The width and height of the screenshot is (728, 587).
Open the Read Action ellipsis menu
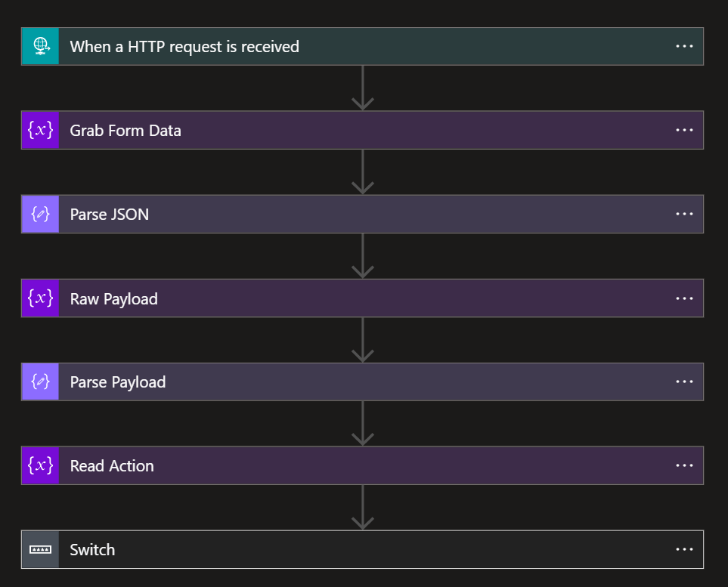point(684,466)
